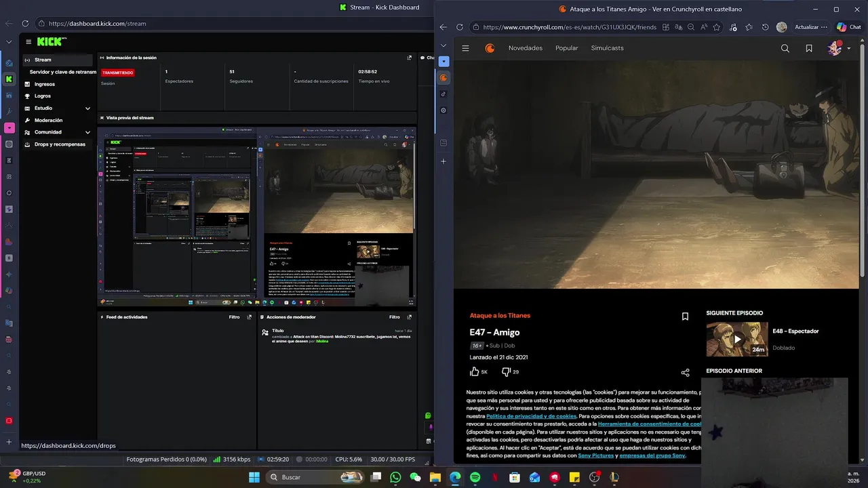The height and width of the screenshot is (488, 868).
Task: Open Simulcasts in Crunchyroll navigation
Action: pyautogui.click(x=607, y=48)
